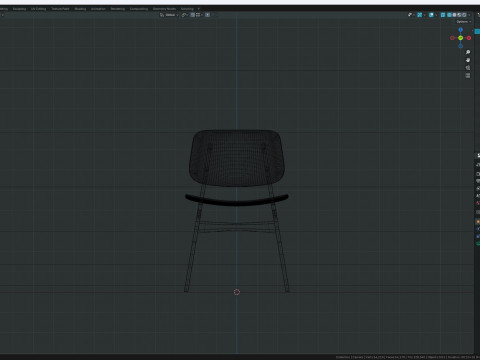Open the transform pivot point menu

pos(185,15)
